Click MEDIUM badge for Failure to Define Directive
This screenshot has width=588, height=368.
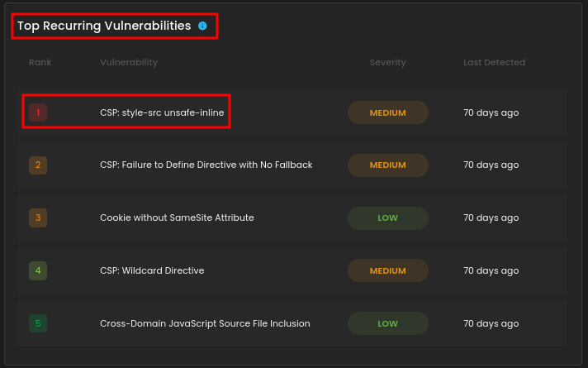tap(387, 165)
